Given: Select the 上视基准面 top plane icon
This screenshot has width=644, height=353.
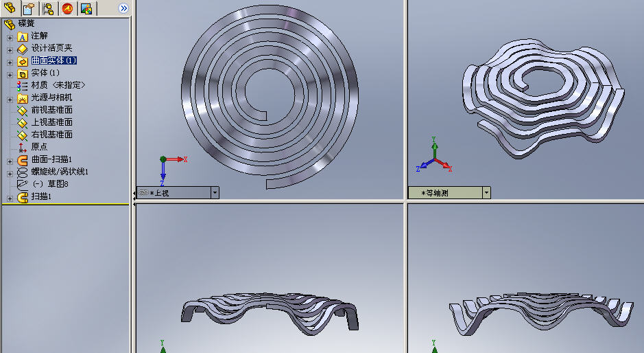Looking at the screenshot, I should coord(22,123).
